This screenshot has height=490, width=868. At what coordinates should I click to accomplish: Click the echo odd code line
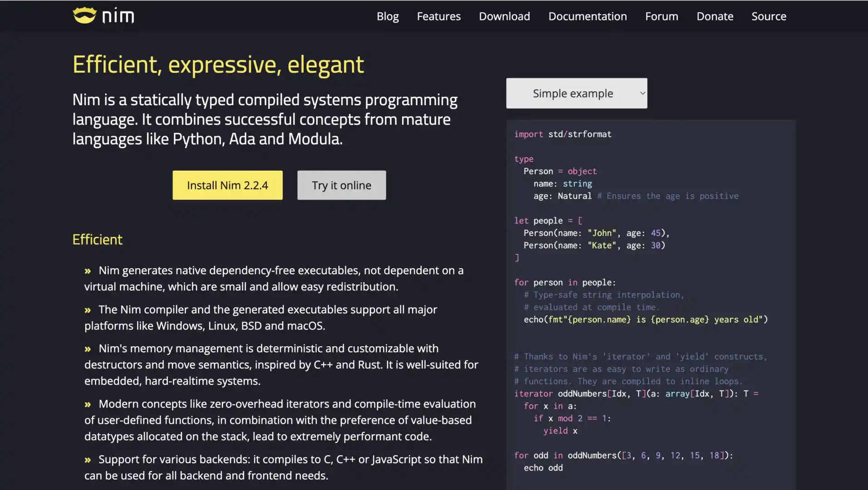(543, 468)
